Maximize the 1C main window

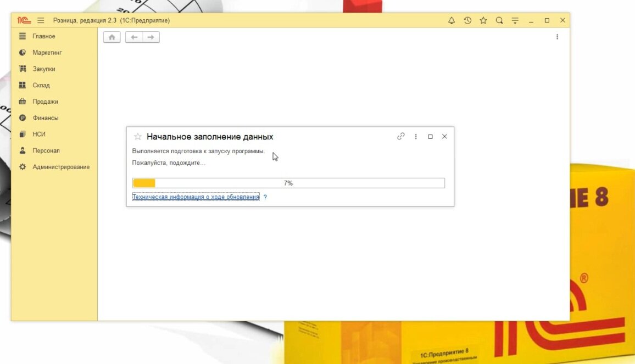pyautogui.click(x=547, y=20)
